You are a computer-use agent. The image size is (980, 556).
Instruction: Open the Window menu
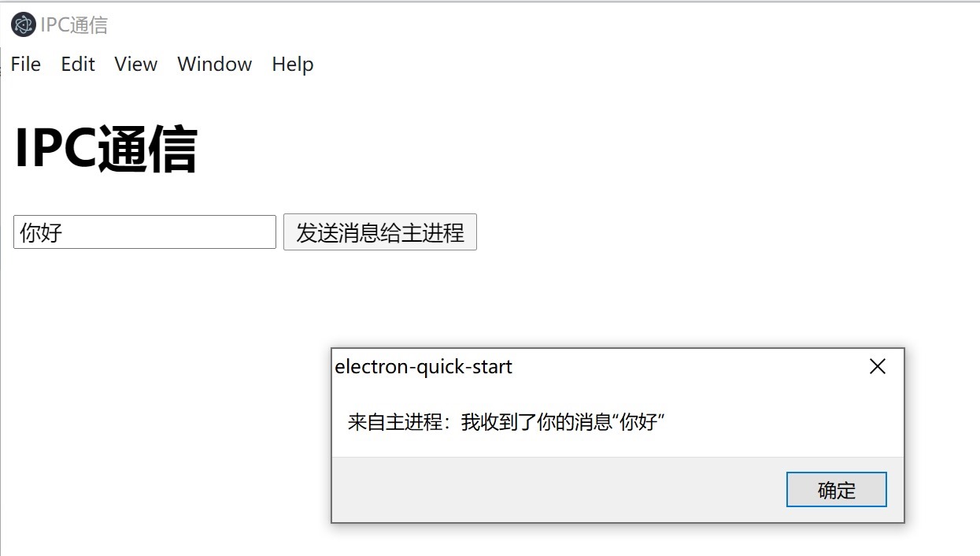[x=214, y=65]
